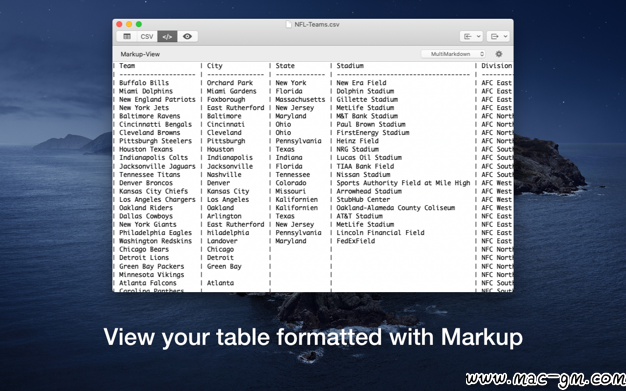Click the City column header

[214, 65]
